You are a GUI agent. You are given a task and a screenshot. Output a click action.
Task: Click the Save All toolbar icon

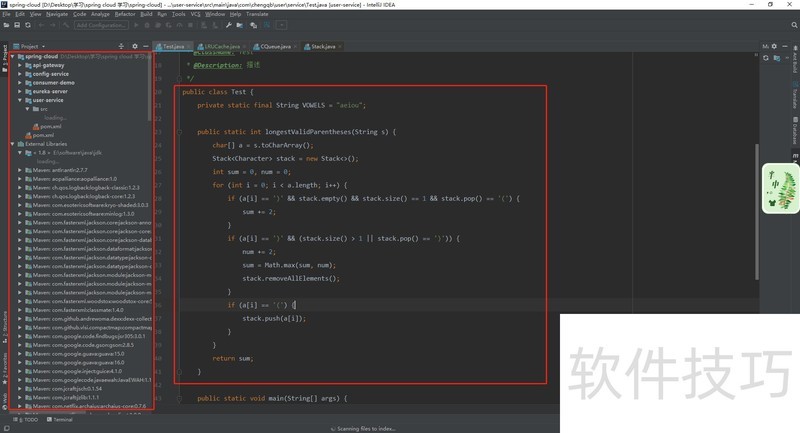[17, 25]
